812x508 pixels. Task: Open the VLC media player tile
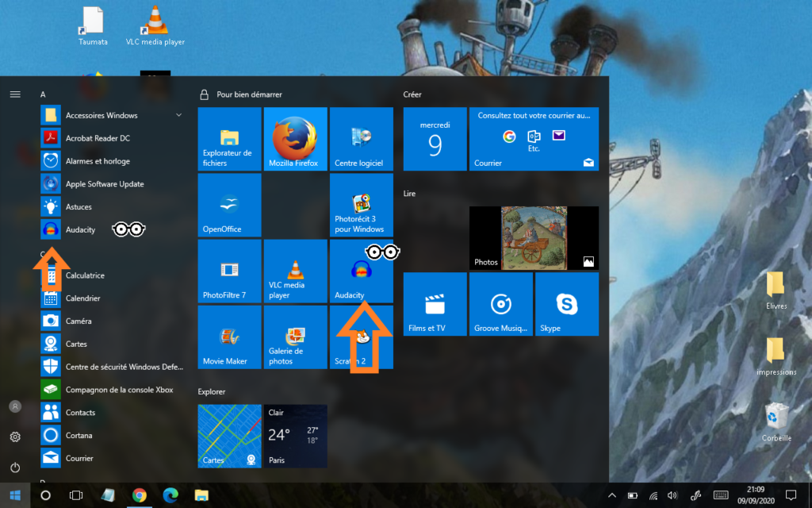click(295, 271)
